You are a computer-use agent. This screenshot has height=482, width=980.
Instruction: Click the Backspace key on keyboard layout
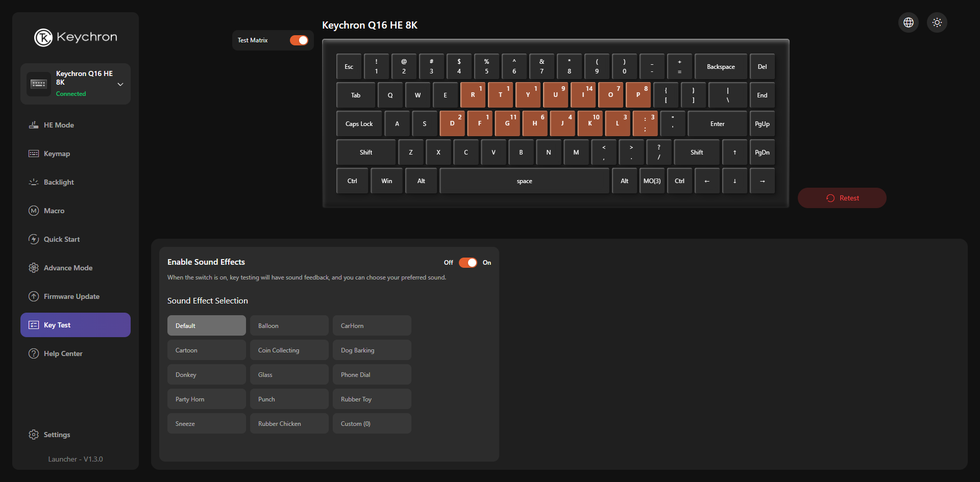click(720, 67)
